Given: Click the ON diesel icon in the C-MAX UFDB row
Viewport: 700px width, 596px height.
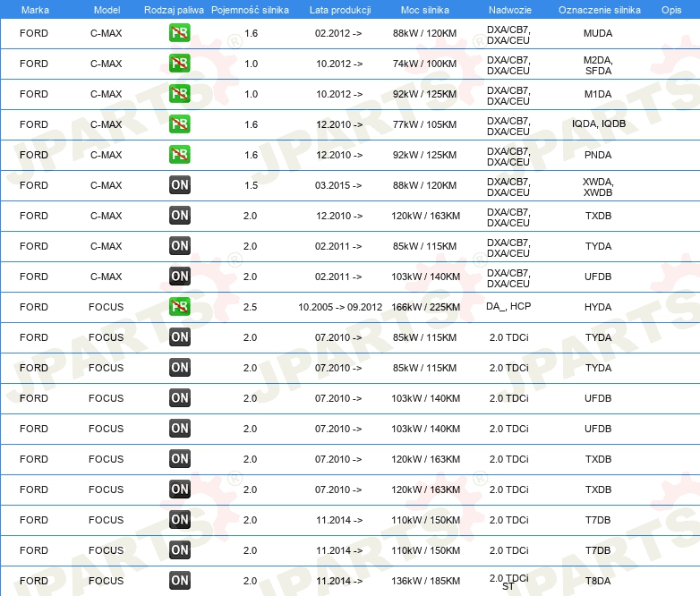Looking at the screenshot, I should coord(179,276).
